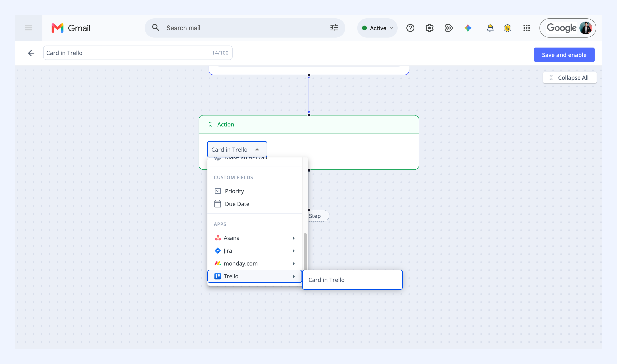Expand the Asana submenu arrow

(294, 238)
